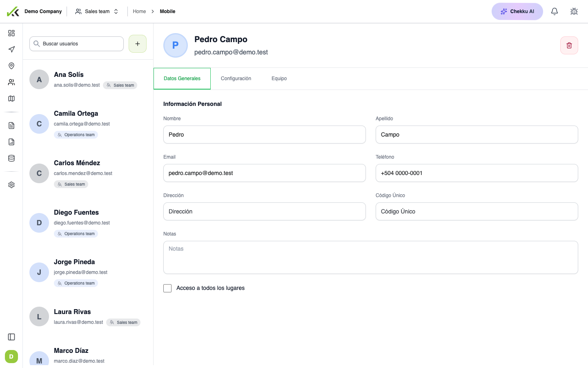Go to Home breadcrumb link
The height and width of the screenshot is (368, 588).
[x=139, y=11]
